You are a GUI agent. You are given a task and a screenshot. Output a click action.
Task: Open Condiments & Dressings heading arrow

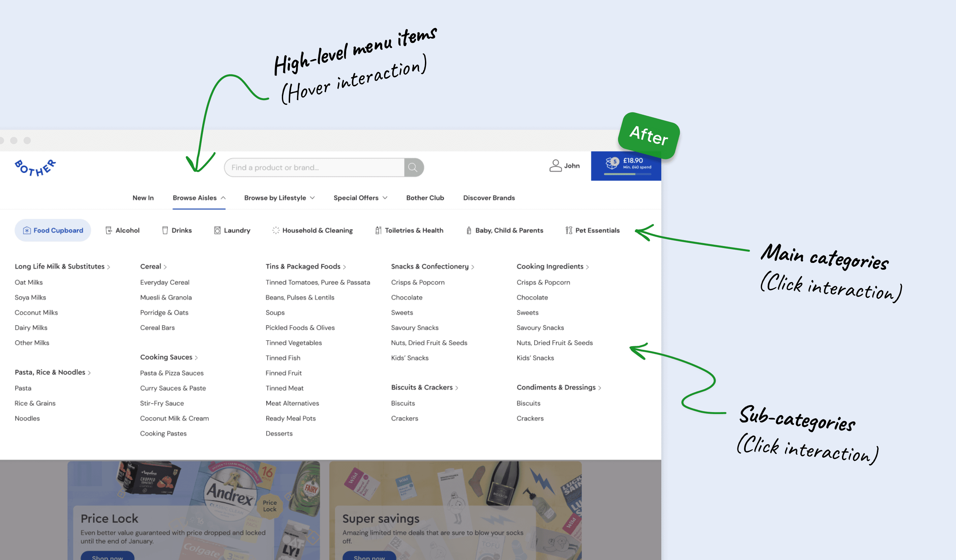tap(599, 388)
